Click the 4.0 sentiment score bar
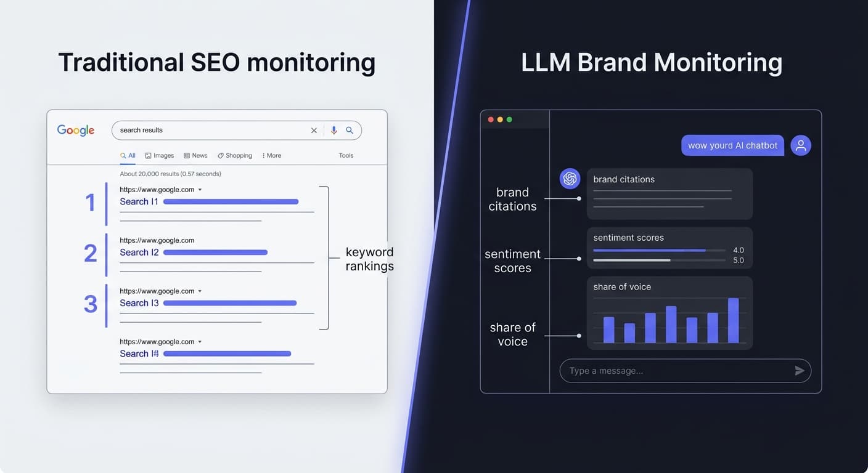 (x=659, y=250)
